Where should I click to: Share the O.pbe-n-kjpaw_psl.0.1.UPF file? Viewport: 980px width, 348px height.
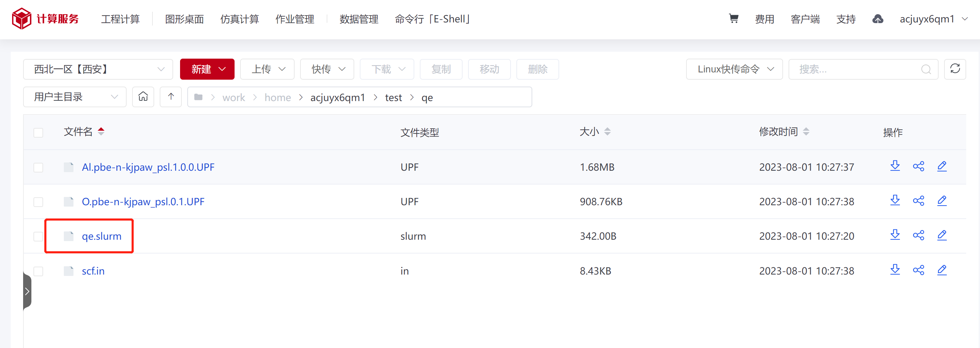click(918, 201)
